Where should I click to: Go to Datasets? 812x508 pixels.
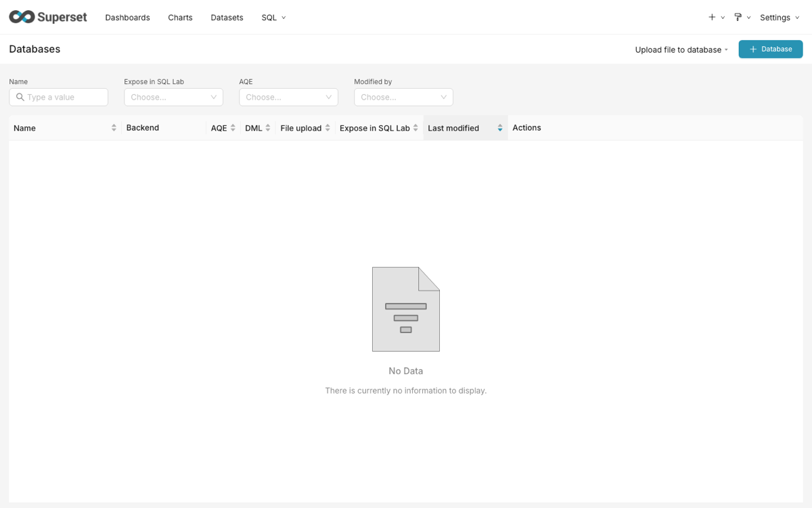(x=227, y=18)
